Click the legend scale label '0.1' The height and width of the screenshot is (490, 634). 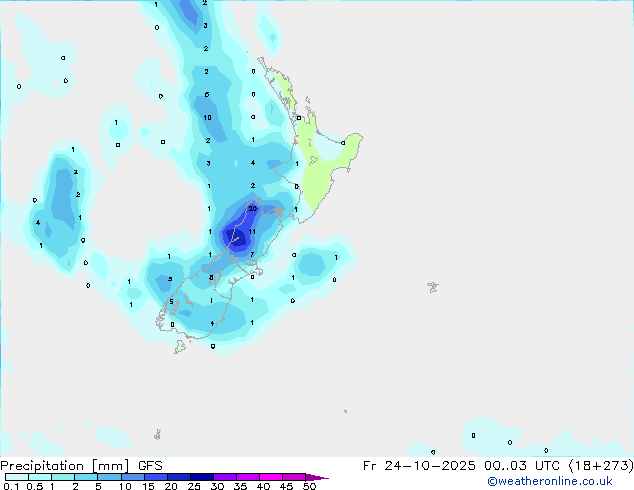coord(11,486)
